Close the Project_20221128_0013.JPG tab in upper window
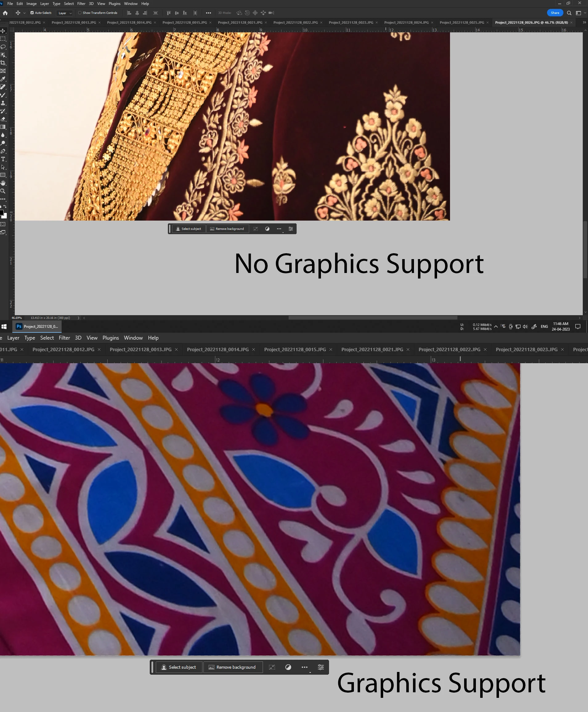 pos(99,23)
